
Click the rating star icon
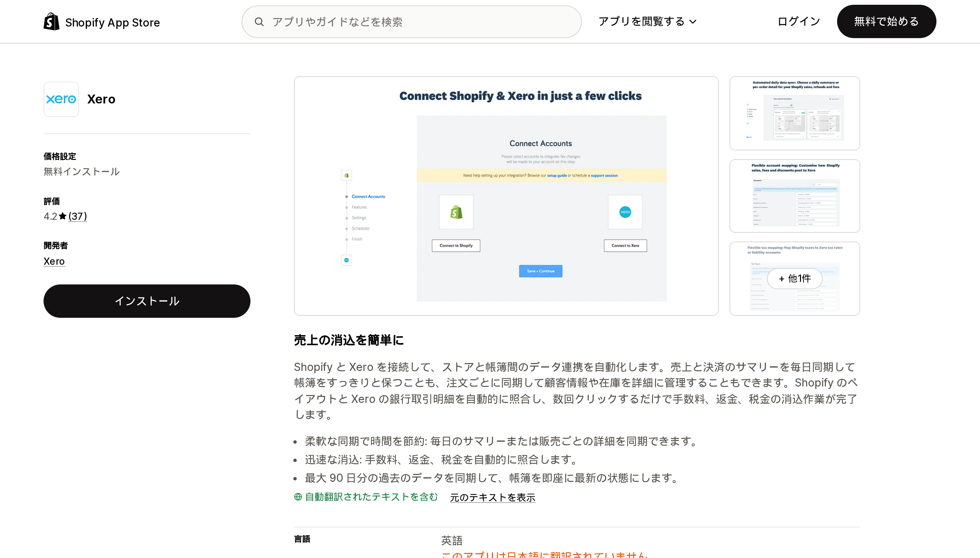tap(63, 216)
